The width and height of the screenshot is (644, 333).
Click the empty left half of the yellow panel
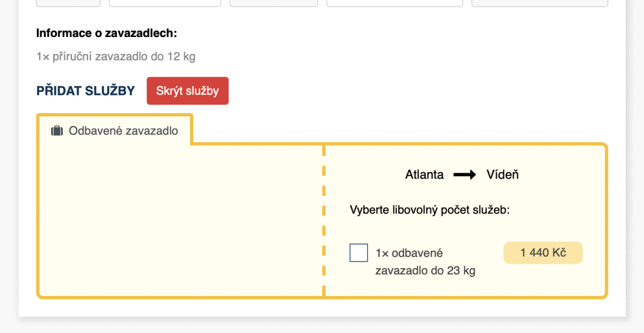pos(180,220)
